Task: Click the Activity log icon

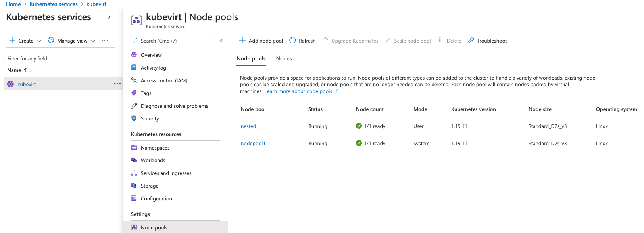Action: click(134, 68)
